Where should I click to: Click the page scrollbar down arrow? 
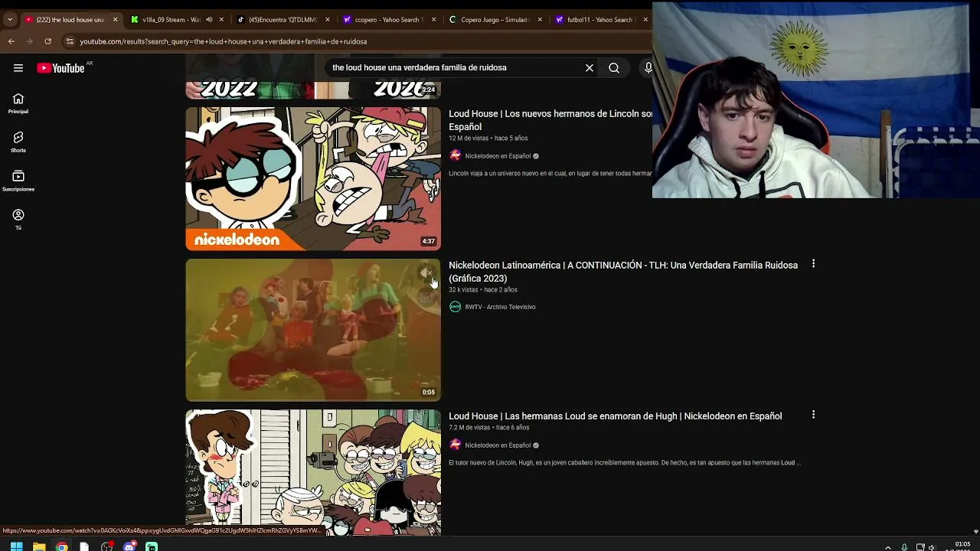click(x=975, y=531)
